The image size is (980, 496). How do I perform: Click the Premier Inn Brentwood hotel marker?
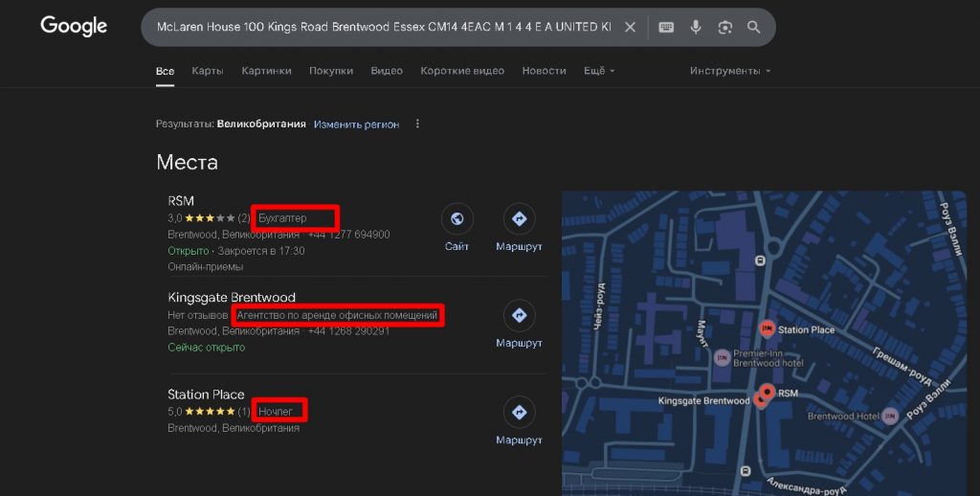pyautogui.click(x=723, y=358)
